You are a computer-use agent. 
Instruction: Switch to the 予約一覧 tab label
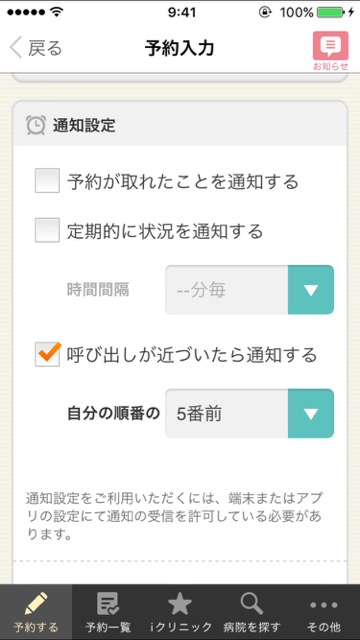coord(108,627)
